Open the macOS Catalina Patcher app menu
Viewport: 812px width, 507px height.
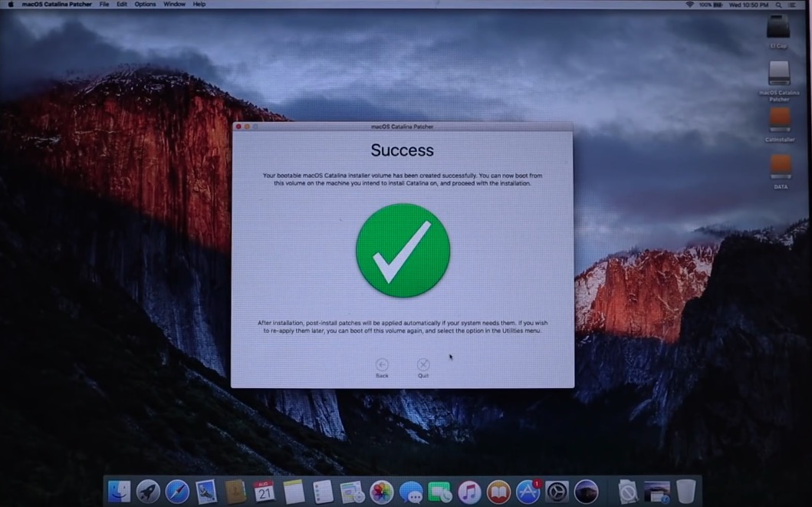tap(57, 4)
